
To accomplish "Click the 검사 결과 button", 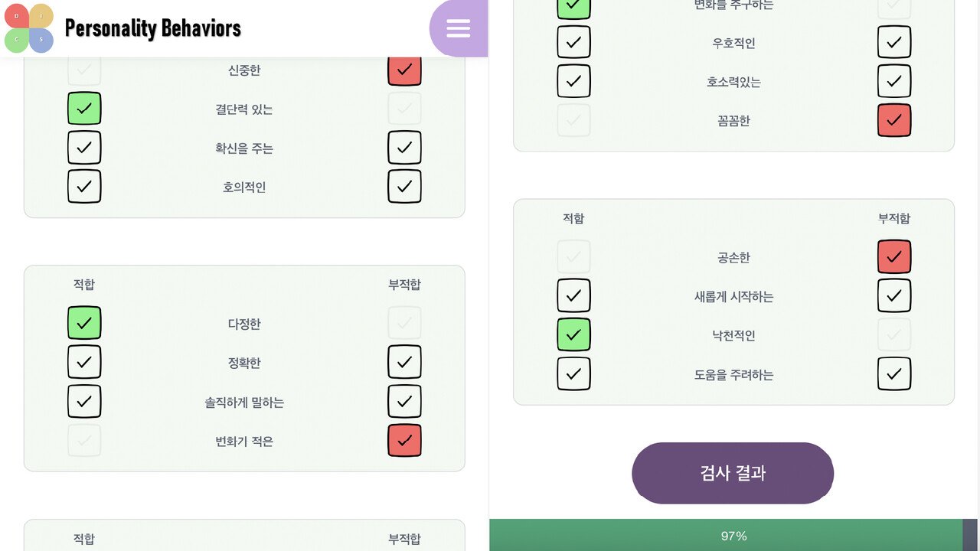I will [x=733, y=473].
